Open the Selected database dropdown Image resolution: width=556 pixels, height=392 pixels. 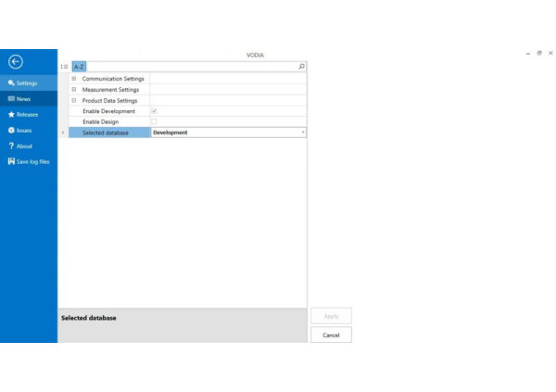pos(302,133)
